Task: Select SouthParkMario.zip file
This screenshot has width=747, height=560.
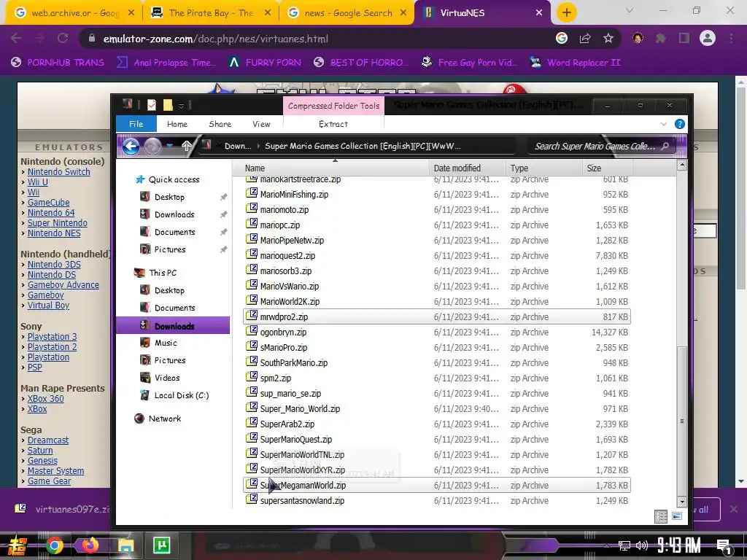Action: click(x=436, y=363)
